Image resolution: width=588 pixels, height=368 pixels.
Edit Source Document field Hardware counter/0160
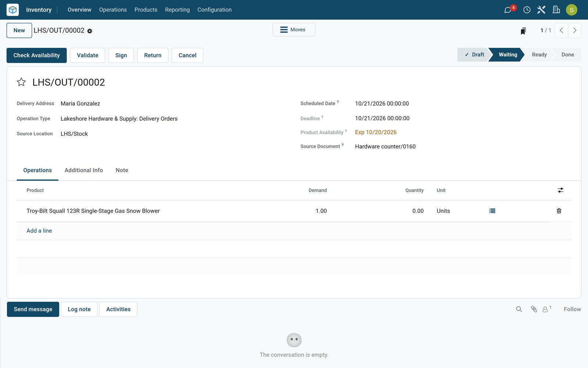[x=385, y=146]
